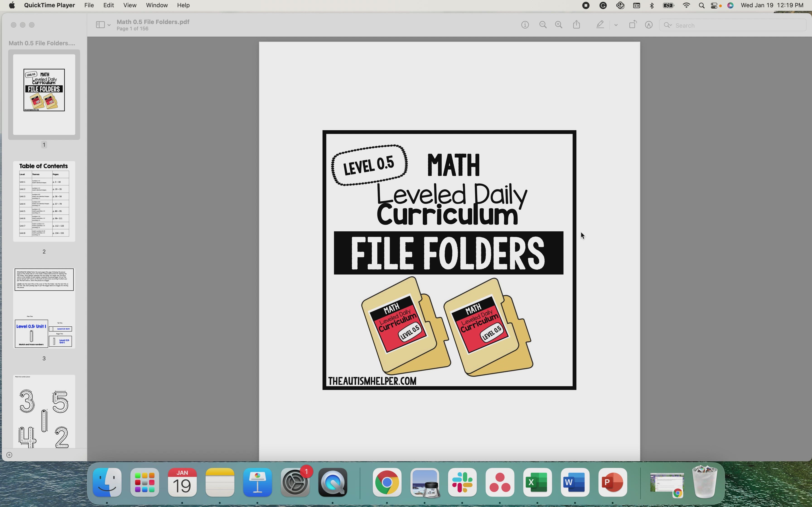Image resolution: width=812 pixels, height=507 pixels.
Task: Zoom out using the magnifier minus icon
Action: (x=543, y=24)
